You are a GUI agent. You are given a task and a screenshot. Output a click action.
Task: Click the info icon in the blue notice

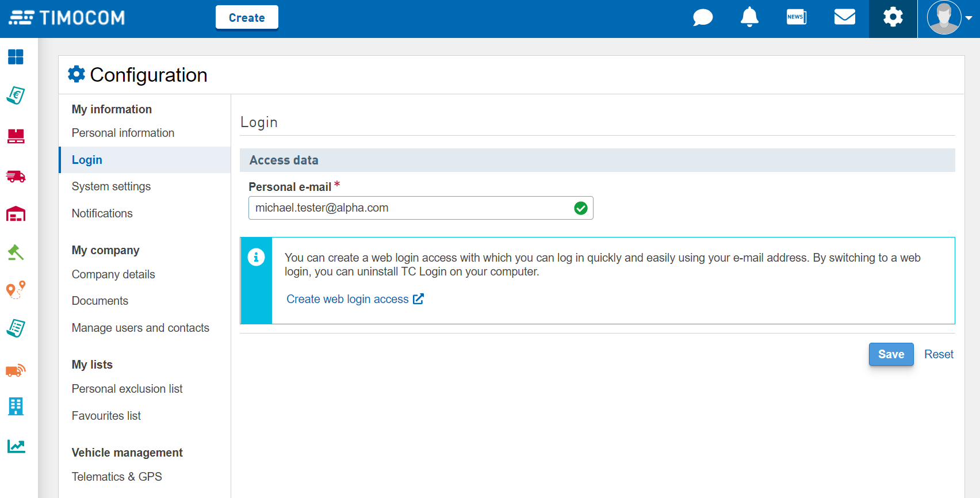[256, 257]
